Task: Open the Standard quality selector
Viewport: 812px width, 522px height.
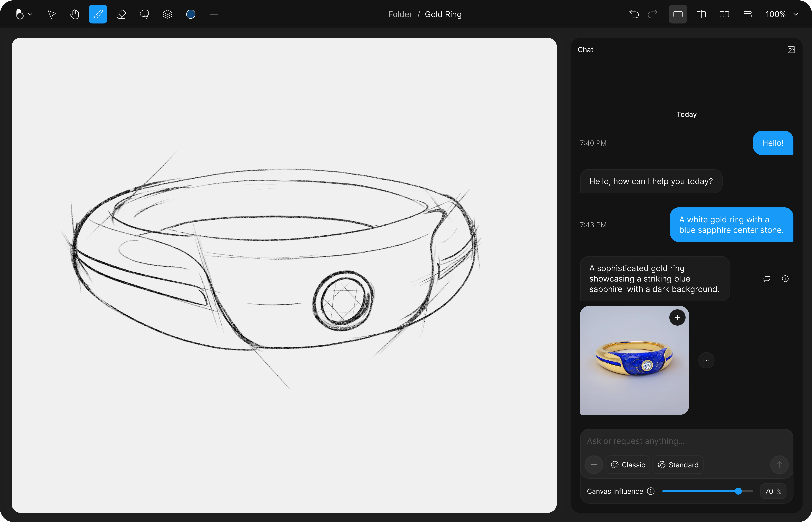Action: pos(678,465)
